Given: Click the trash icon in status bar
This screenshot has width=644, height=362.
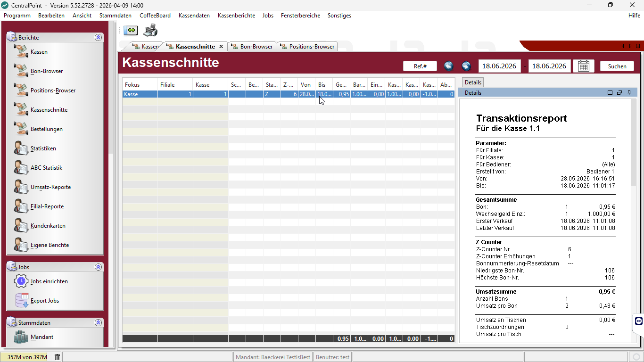Looking at the screenshot, I should [x=57, y=357].
